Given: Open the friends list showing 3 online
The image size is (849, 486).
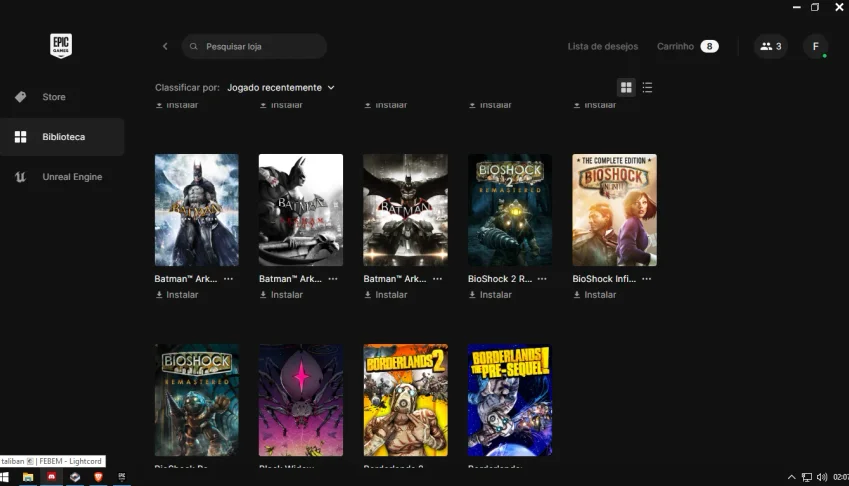Looking at the screenshot, I should click(770, 47).
